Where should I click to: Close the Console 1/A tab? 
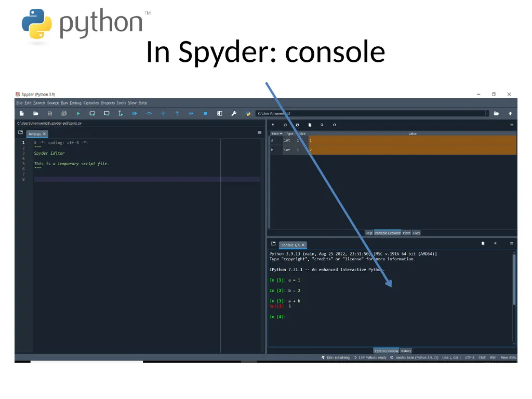coord(303,245)
